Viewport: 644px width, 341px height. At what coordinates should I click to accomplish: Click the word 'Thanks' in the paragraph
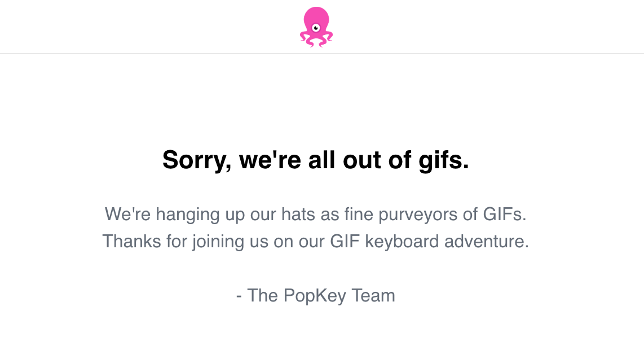tap(131, 241)
